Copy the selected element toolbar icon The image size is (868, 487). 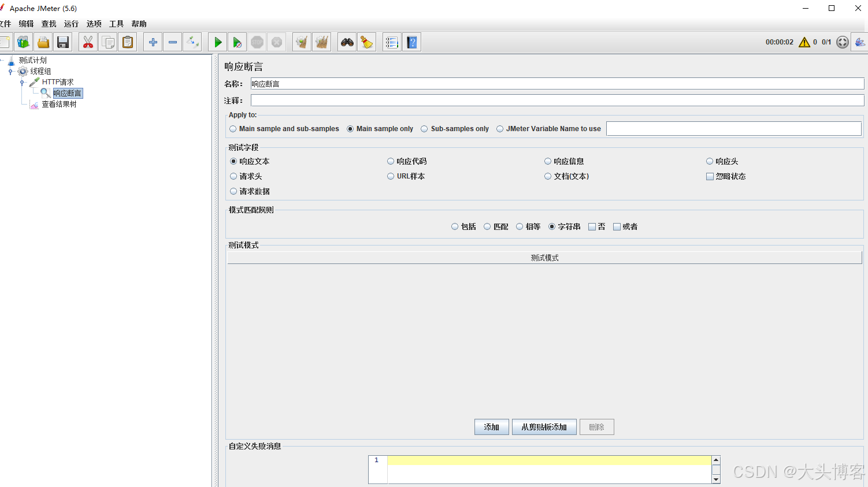107,42
